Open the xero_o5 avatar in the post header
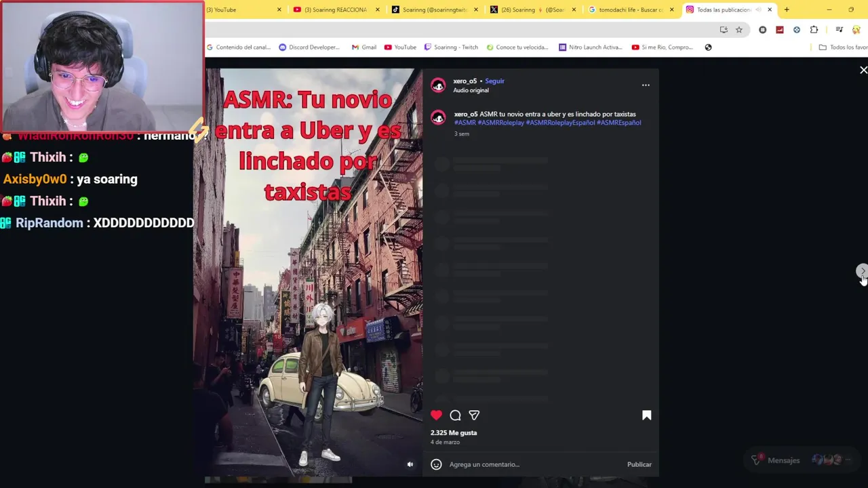Screen dimensions: 868x488 pyautogui.click(x=438, y=85)
